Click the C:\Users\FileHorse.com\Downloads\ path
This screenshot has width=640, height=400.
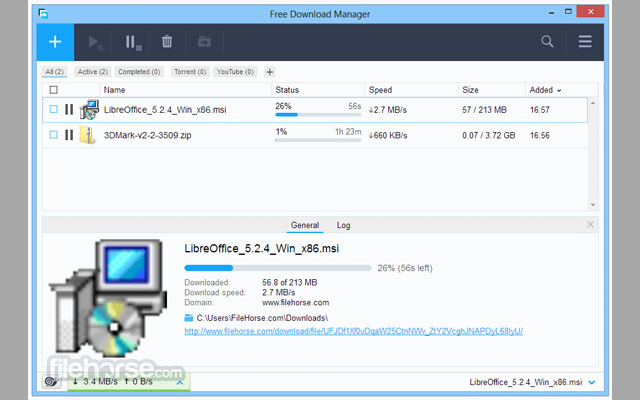pos(262,318)
